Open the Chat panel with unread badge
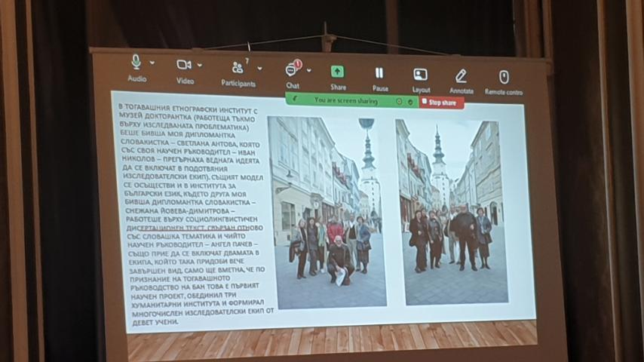The width and height of the screenshot is (644, 362). click(x=292, y=69)
